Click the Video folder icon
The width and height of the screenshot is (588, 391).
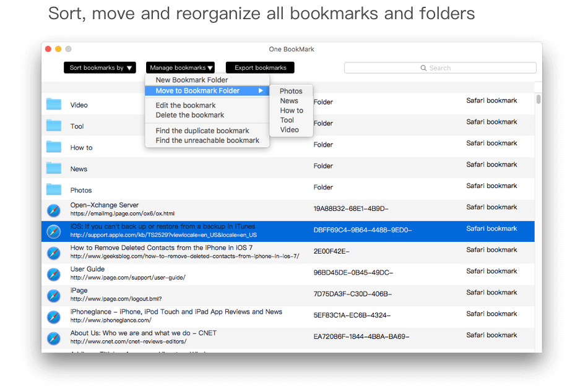54,104
